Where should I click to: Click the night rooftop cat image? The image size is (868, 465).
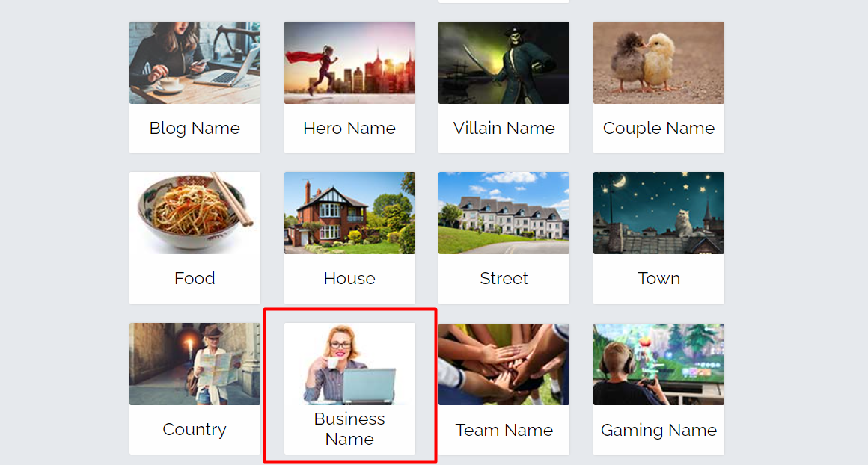pyautogui.click(x=658, y=213)
